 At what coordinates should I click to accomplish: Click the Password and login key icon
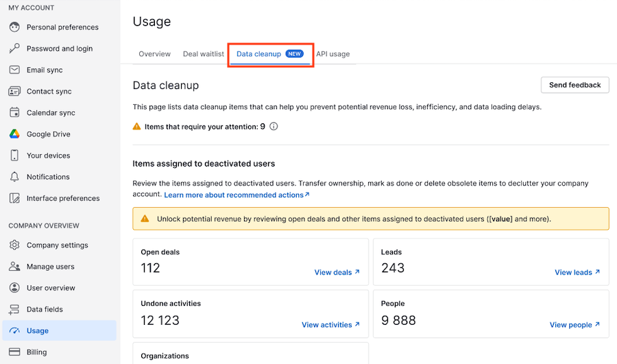click(x=14, y=49)
